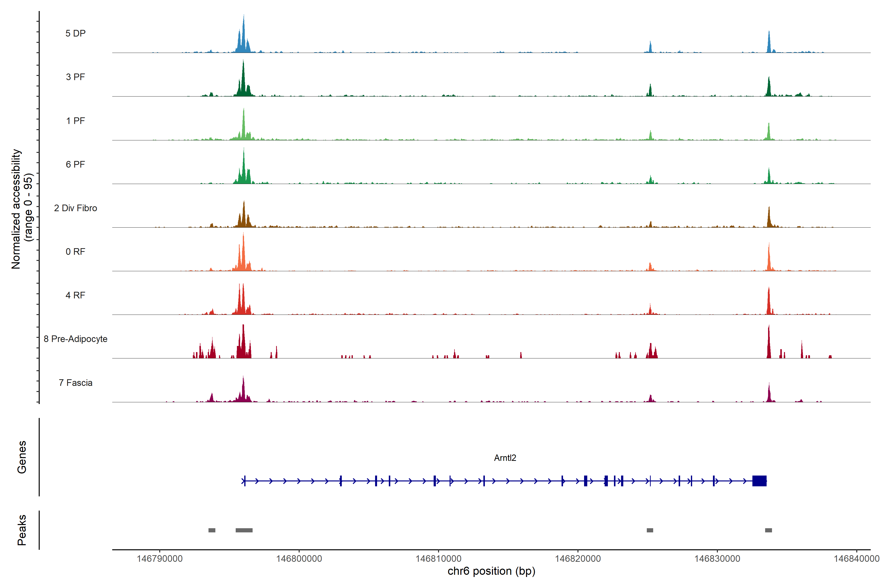Select the 2 Div Fibro label
882x588 pixels.
tap(75, 208)
